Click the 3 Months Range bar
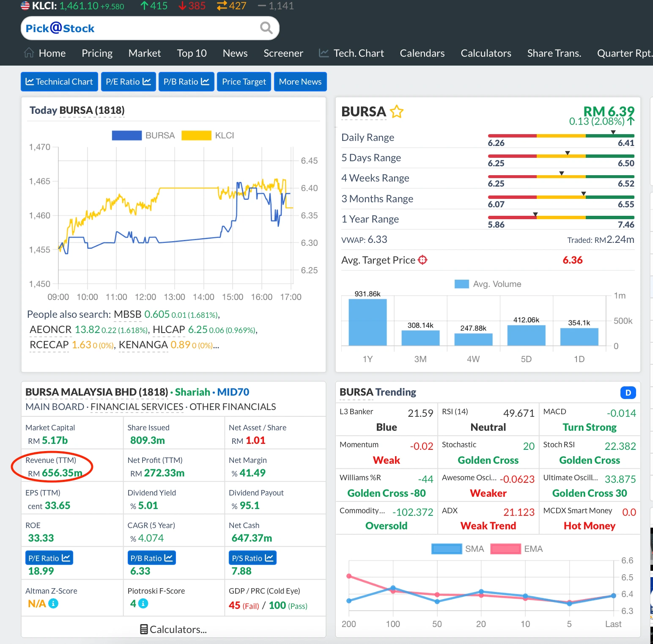The width and height of the screenshot is (653, 644). pos(561,197)
